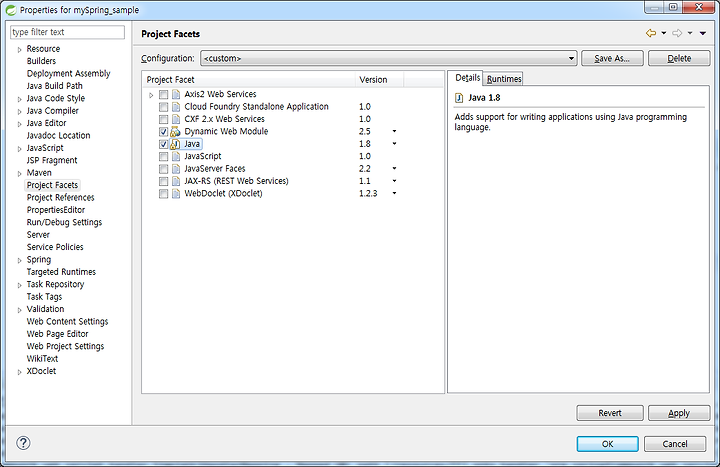The height and width of the screenshot is (467, 720).
Task: Check the JAX-RS (REST Web Services) facet
Action: click(163, 181)
